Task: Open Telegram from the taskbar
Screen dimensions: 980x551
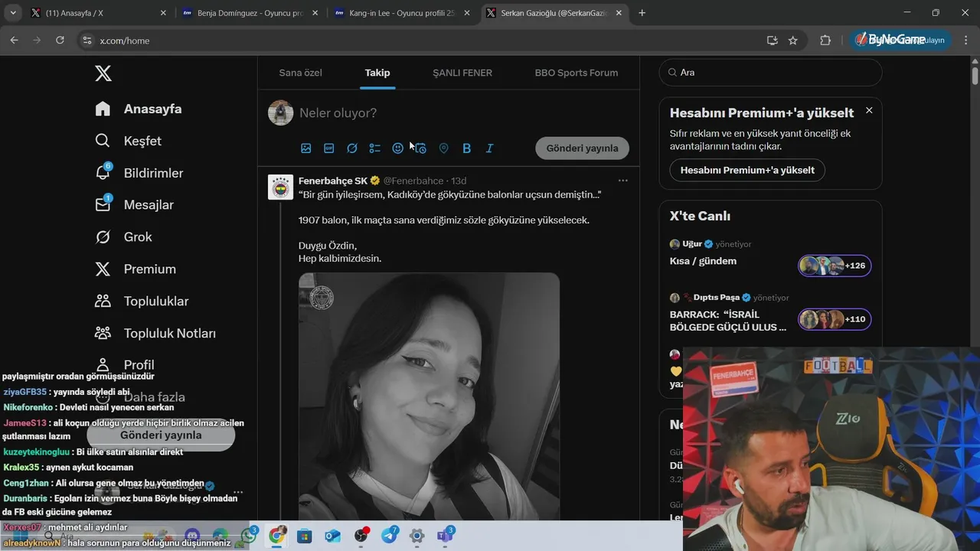Action: 389,536
